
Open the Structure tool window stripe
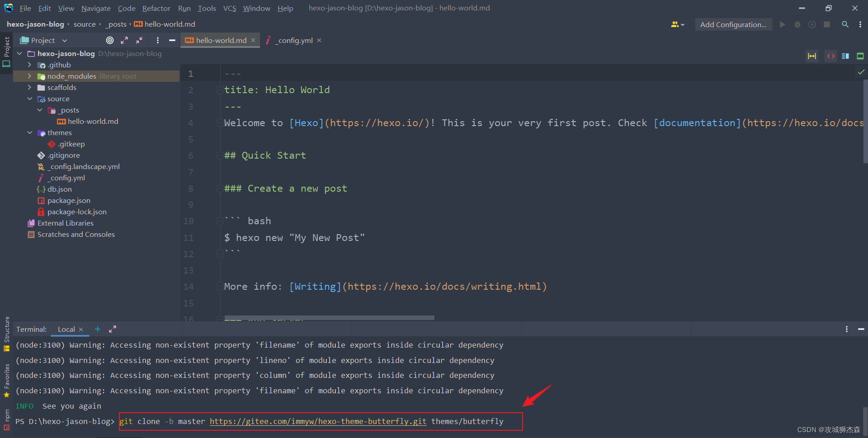pos(6,334)
